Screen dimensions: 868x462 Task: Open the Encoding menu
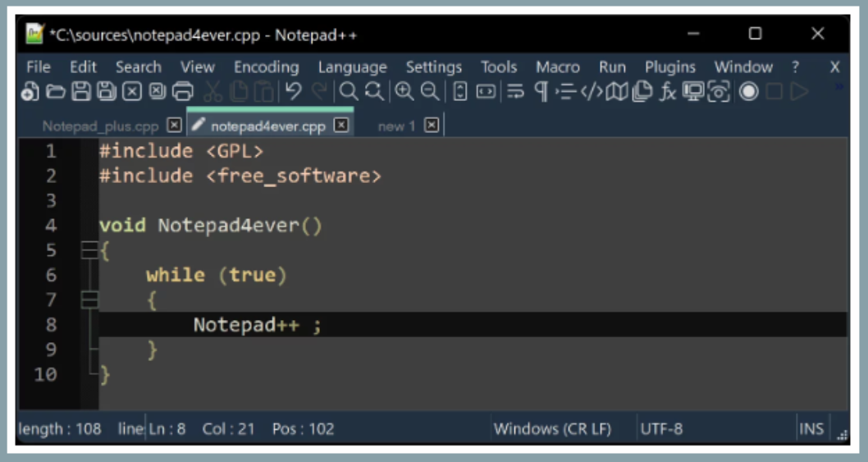pyautogui.click(x=267, y=67)
